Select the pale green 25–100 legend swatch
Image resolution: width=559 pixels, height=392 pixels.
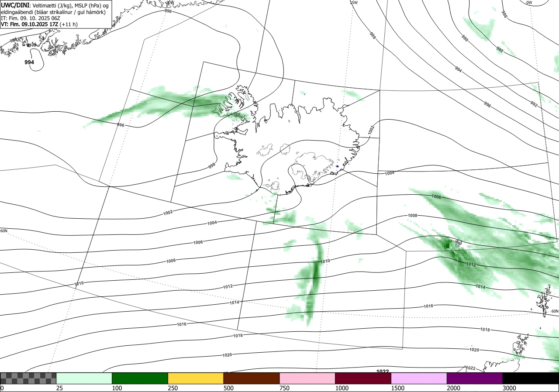tap(84, 378)
